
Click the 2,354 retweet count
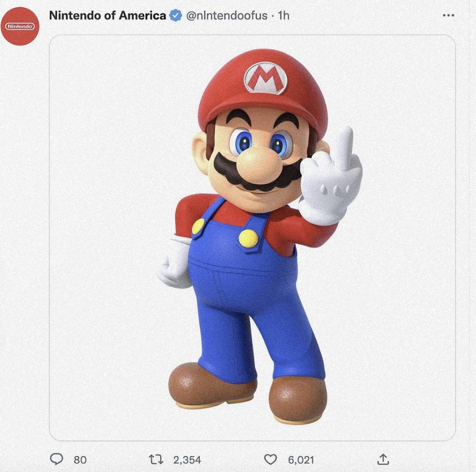point(187,460)
